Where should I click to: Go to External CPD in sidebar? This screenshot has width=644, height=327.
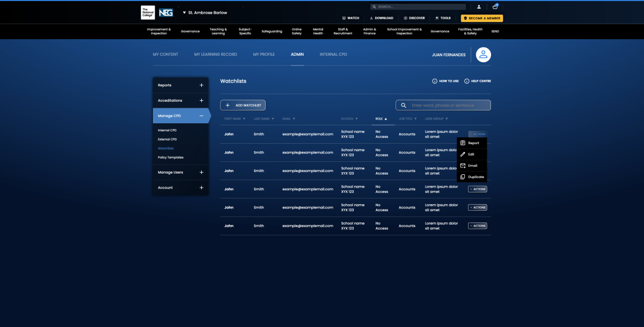point(167,139)
